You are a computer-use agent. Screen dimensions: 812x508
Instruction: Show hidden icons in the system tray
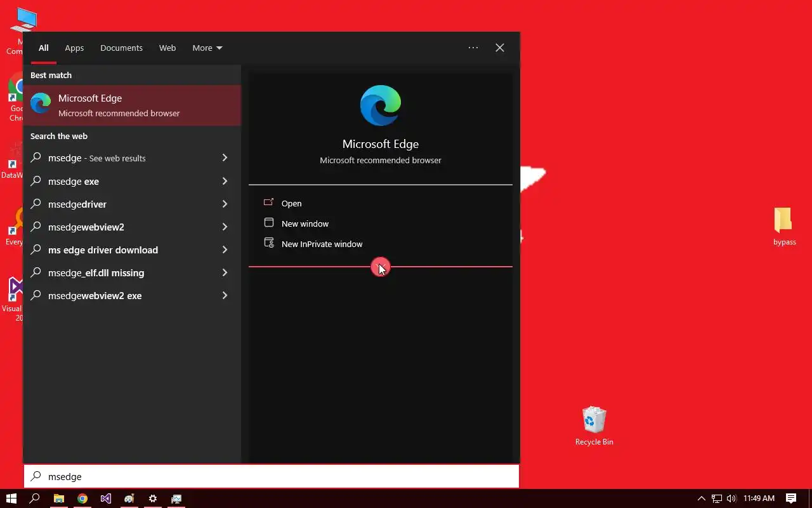click(701, 498)
